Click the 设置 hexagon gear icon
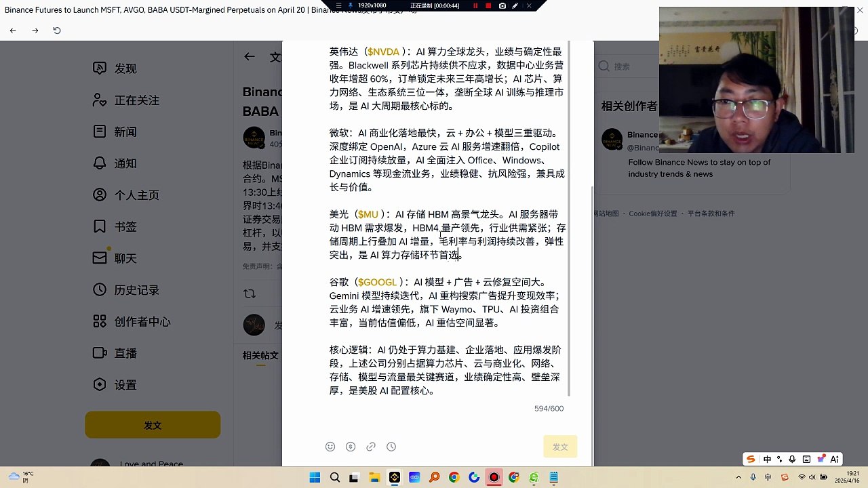 coord(100,384)
